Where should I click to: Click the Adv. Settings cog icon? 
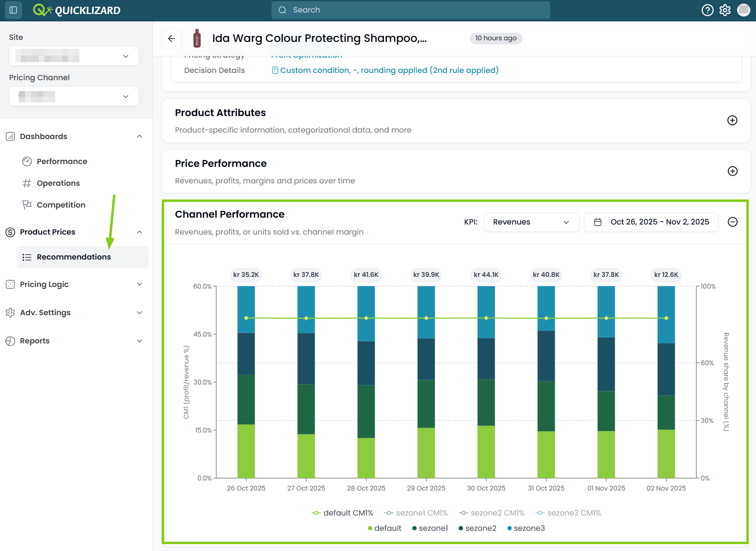[10, 312]
